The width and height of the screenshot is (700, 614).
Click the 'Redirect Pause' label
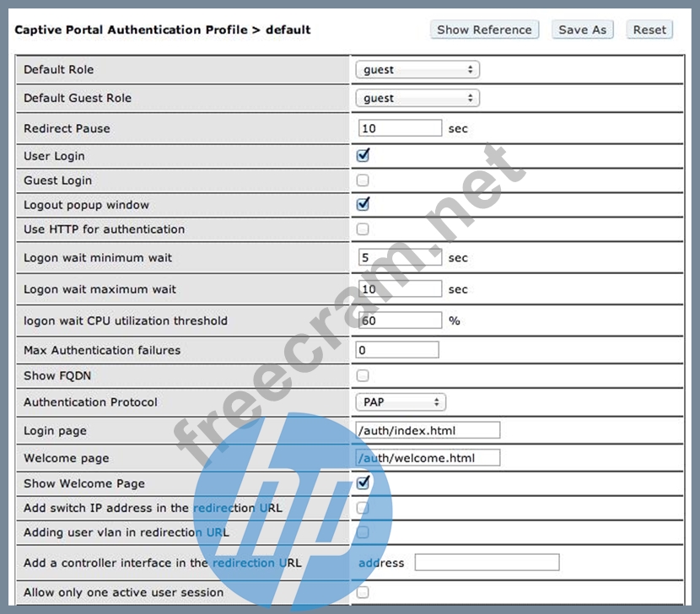tap(67, 128)
